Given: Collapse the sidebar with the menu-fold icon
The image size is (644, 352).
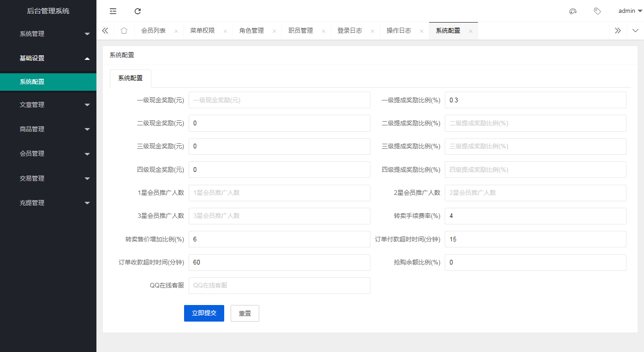Looking at the screenshot, I should coord(113,11).
